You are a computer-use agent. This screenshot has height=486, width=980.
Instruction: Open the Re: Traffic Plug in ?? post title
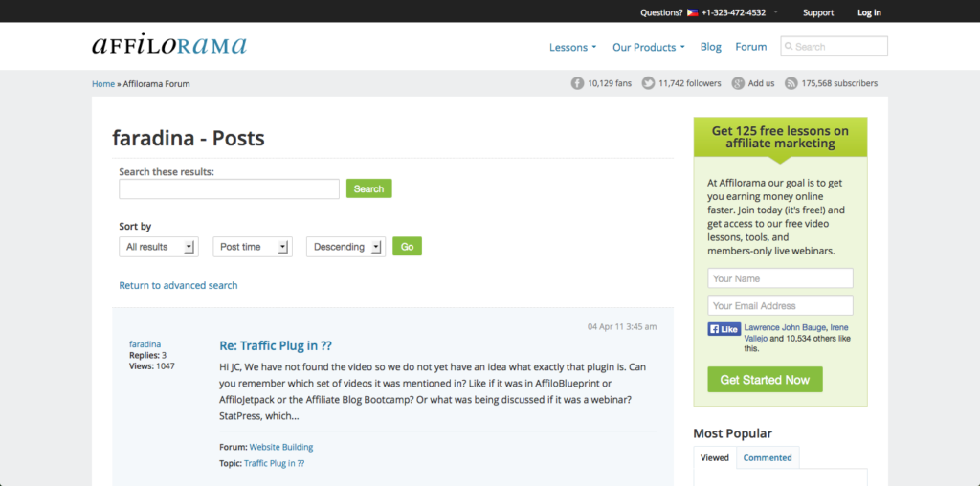tap(276, 345)
